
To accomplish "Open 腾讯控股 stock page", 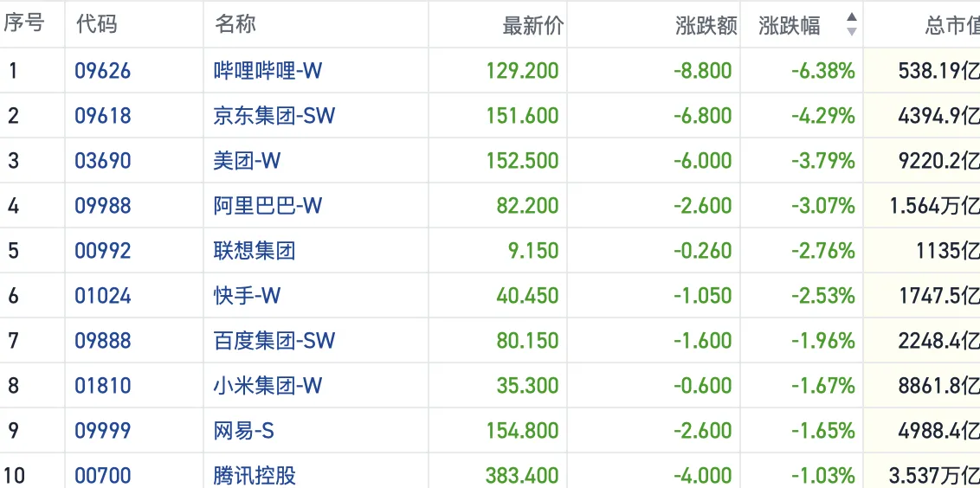I will click(x=255, y=476).
